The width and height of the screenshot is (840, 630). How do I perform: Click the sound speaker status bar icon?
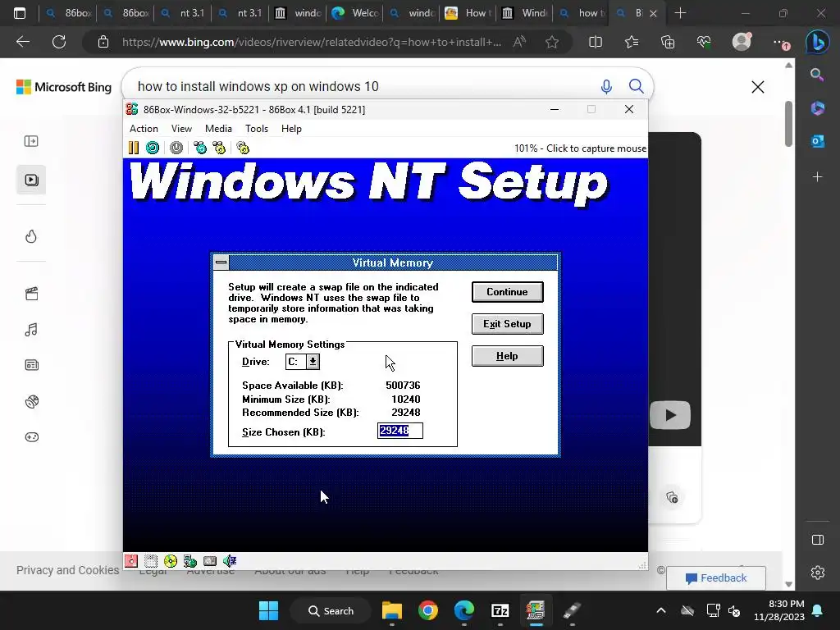[230, 561]
